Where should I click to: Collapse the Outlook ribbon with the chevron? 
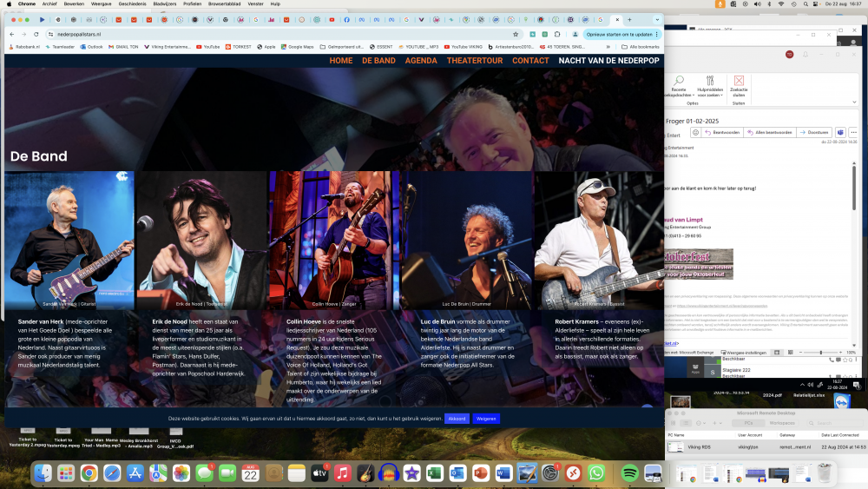854,102
